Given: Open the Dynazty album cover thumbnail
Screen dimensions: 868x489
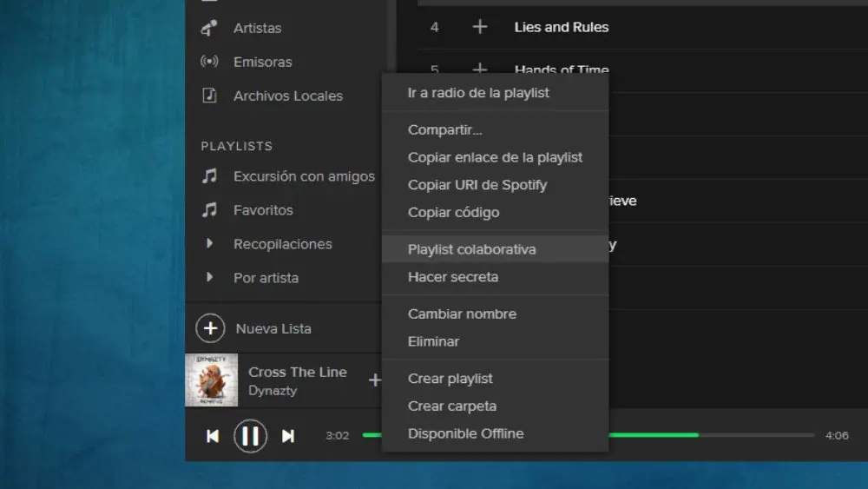Looking at the screenshot, I should tap(212, 380).
